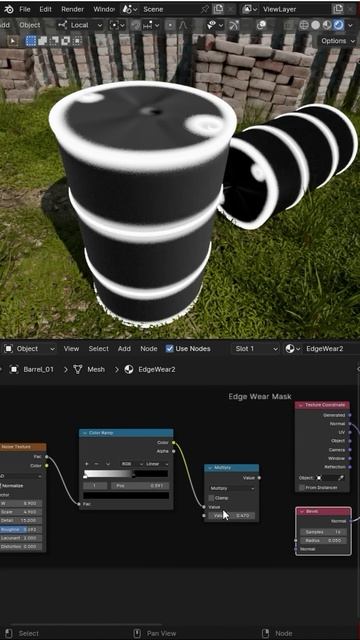The height and width of the screenshot is (640, 360).
Task: Open the scene browse dropdown icon
Action: pyautogui.click(x=130, y=9)
